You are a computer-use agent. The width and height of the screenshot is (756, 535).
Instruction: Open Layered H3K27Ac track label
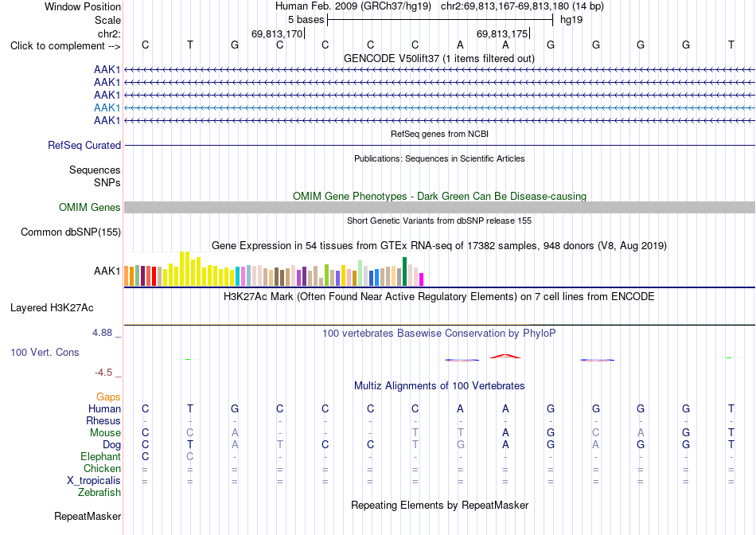pos(52,308)
